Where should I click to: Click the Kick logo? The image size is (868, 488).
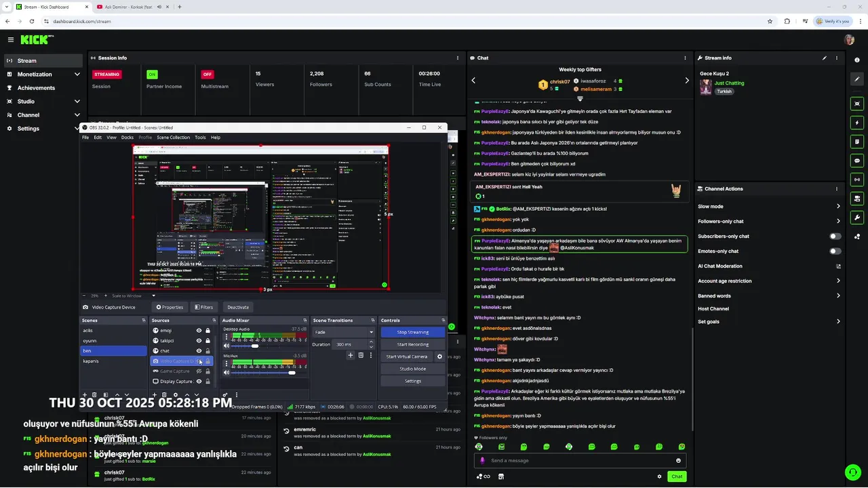tap(36, 40)
